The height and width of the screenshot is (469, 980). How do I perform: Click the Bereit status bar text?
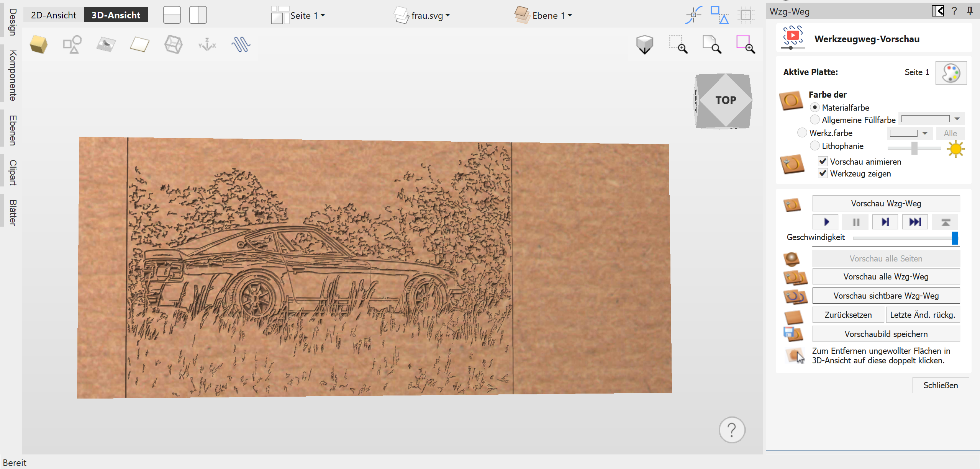(x=15, y=463)
